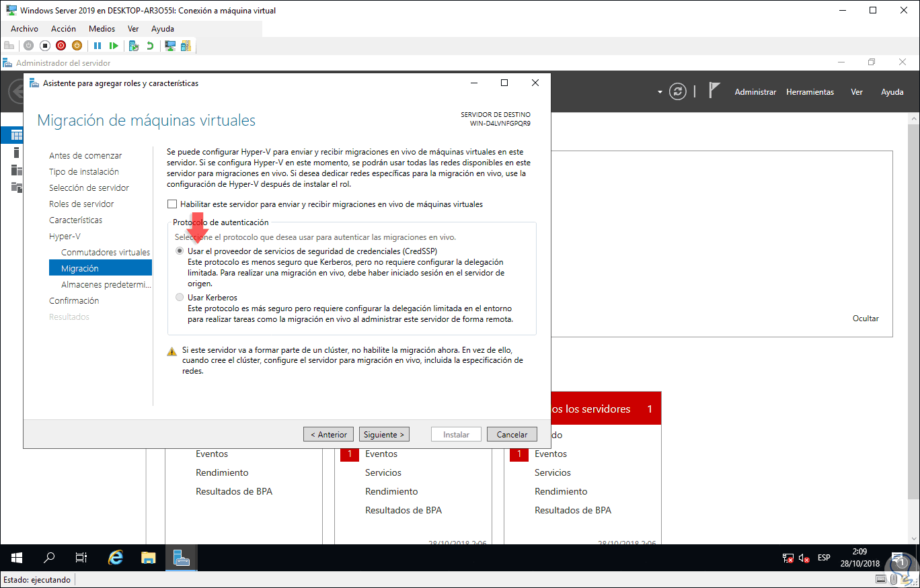This screenshot has height=588, width=920.
Task: Open Administrar menu in Server Manager
Action: pos(755,92)
